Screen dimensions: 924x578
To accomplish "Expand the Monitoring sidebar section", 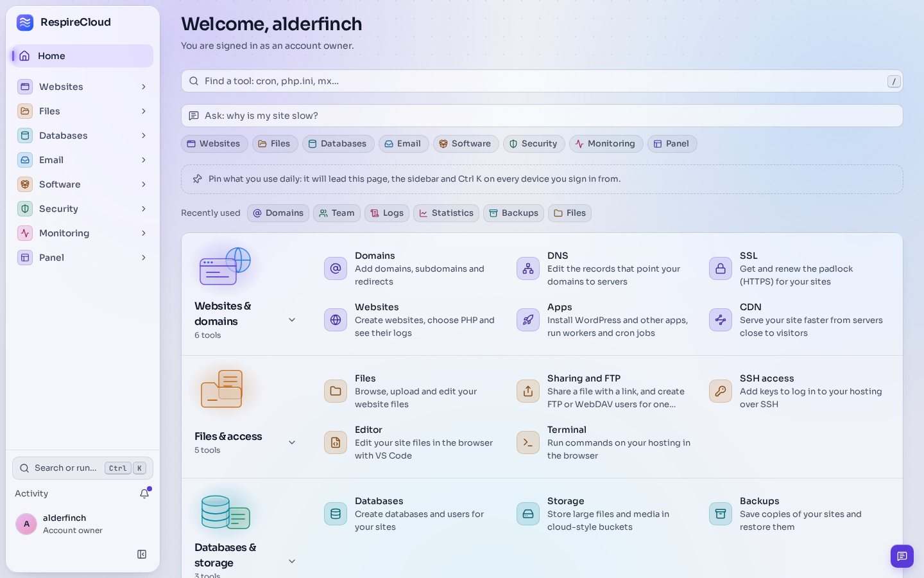I will click(82, 233).
